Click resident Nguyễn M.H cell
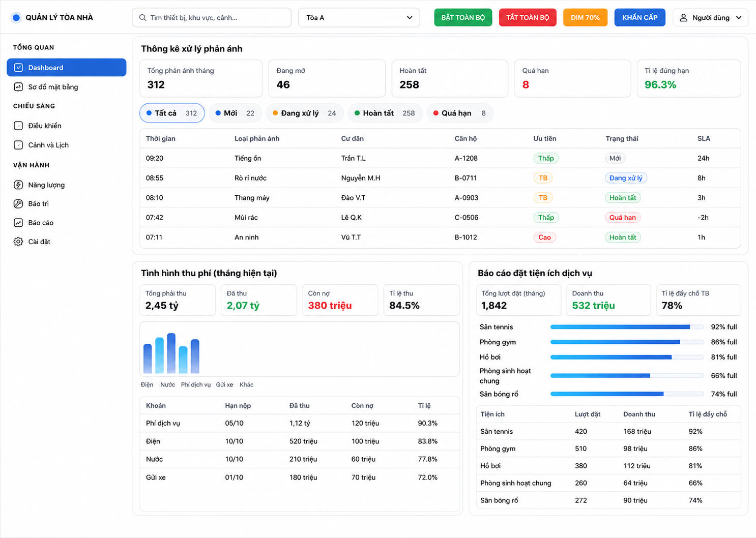Viewport: 756px width, 538px height. pos(361,178)
